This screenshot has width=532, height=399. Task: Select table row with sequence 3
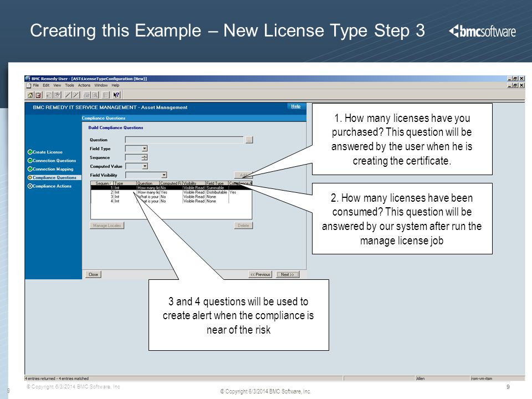coord(171,196)
